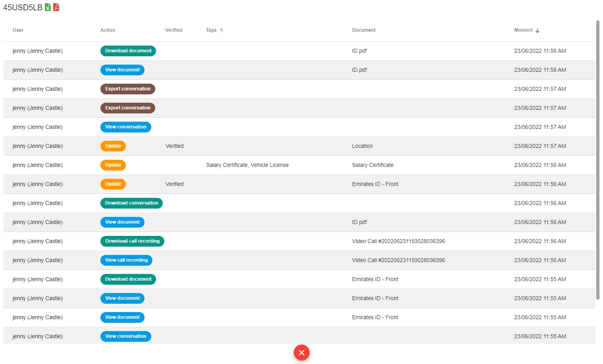Sort by Moment column descending arrow
Image resolution: width=603 pixels, height=364 pixels.
tap(537, 31)
